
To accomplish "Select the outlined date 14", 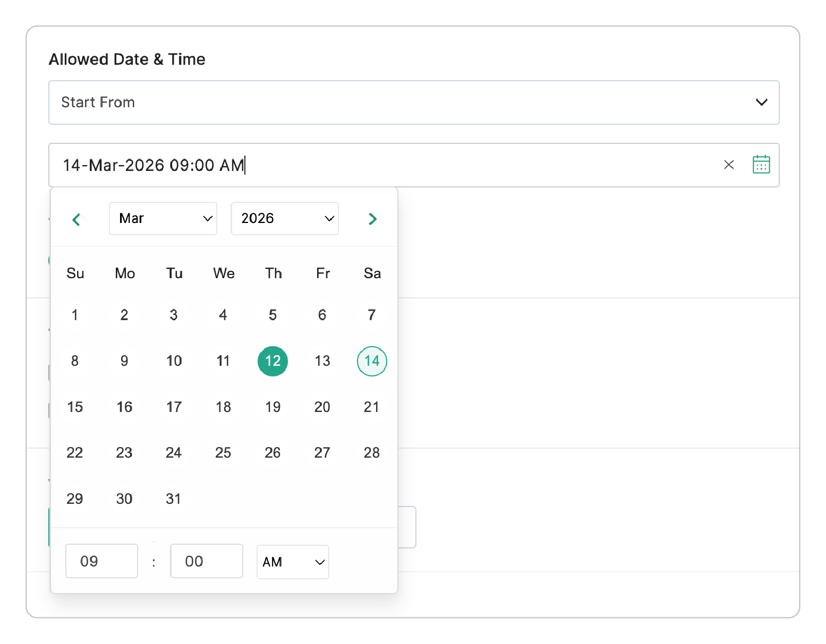I will click(371, 361).
